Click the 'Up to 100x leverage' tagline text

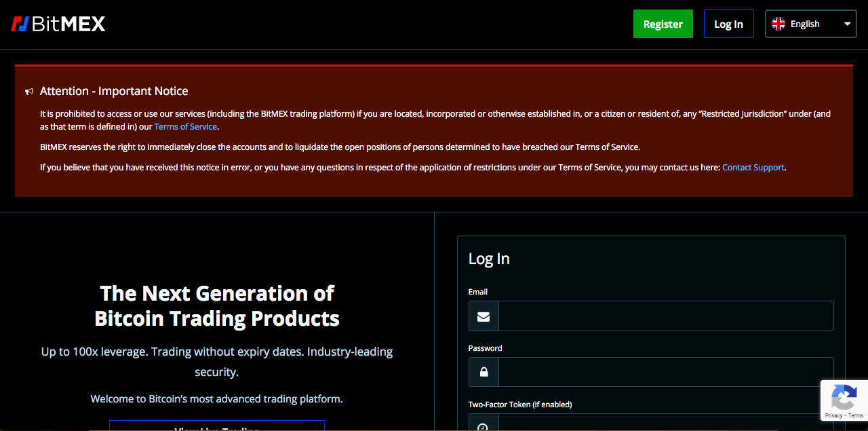(217, 362)
